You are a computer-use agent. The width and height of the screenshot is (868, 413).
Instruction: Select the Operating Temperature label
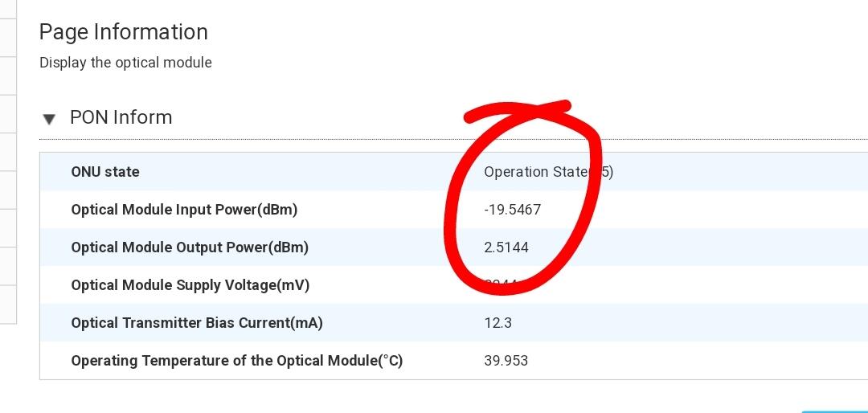(x=236, y=361)
